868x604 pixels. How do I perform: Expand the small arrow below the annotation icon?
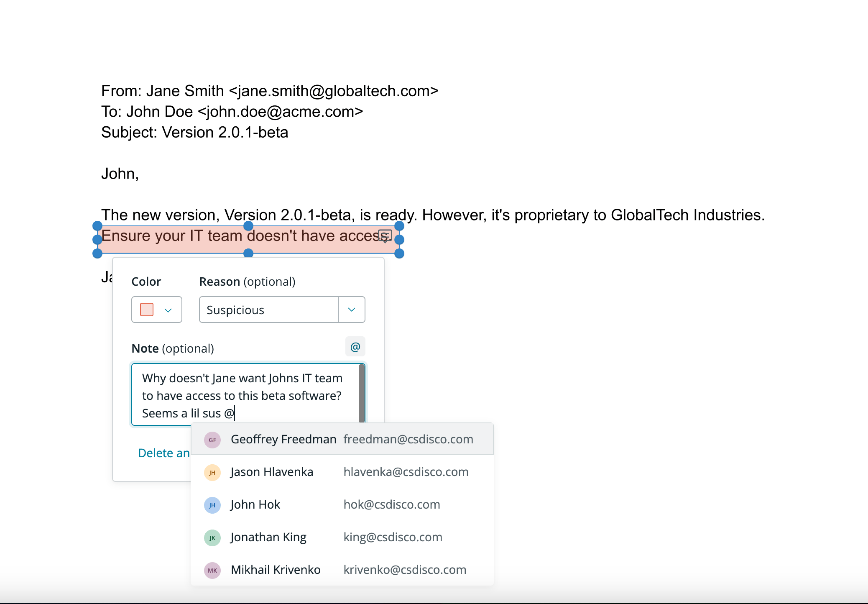click(x=384, y=242)
